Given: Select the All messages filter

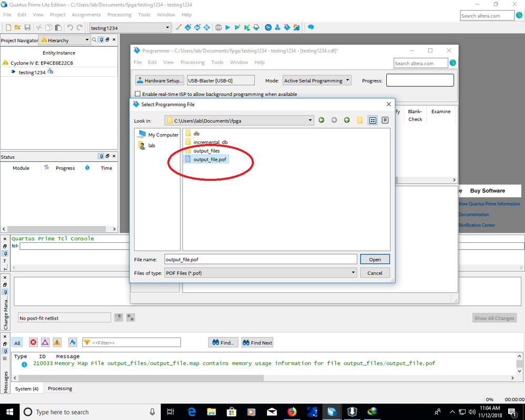Looking at the screenshot, I should point(17,343).
